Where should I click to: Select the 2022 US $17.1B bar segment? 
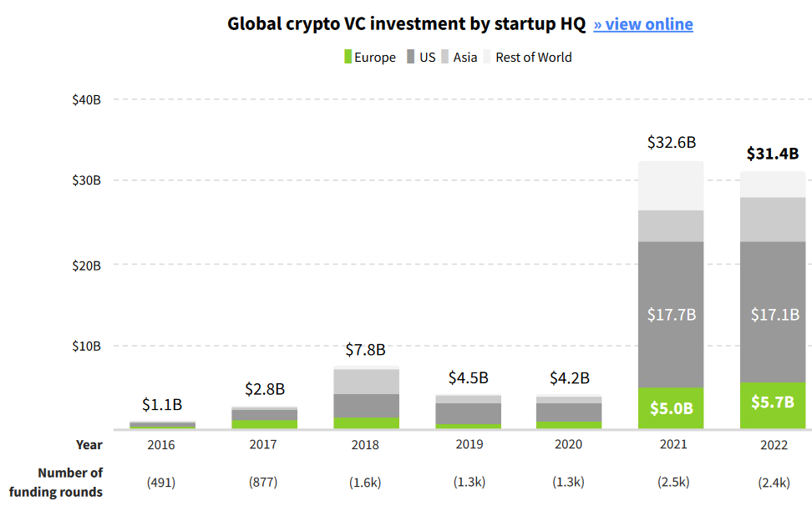[773, 312]
